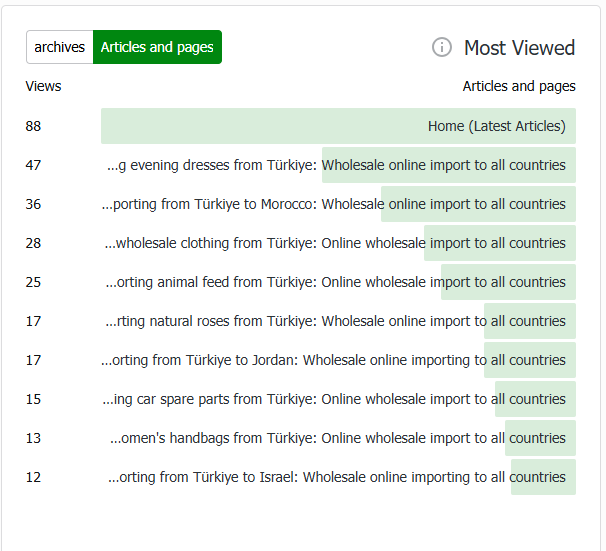Screen dimensions: 606x551
Task: Click the 13 views count
Action: tap(33, 439)
